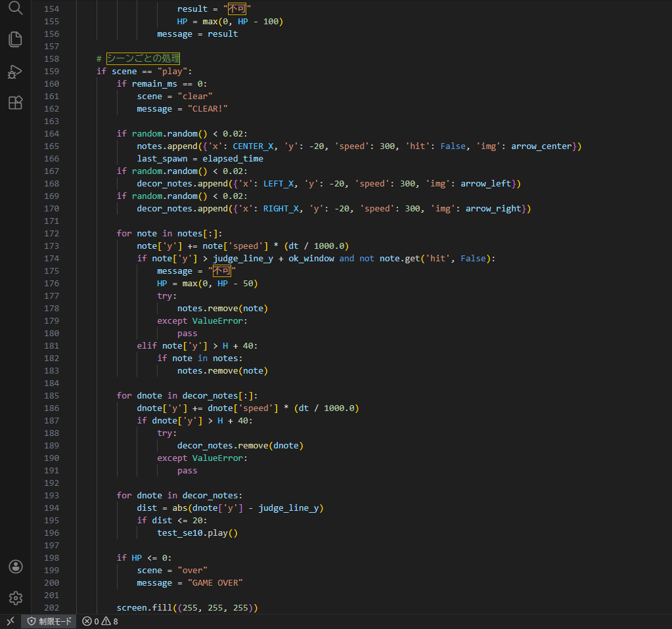The width and height of the screenshot is (672, 629).
Task: Click arrow_center on line 165
Action: point(543,146)
